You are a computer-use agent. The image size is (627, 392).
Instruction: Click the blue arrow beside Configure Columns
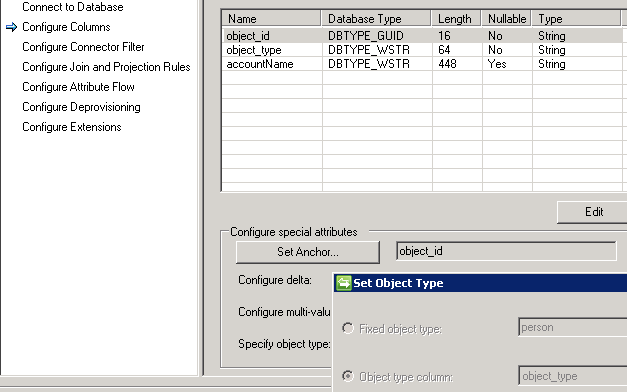coord(12,27)
